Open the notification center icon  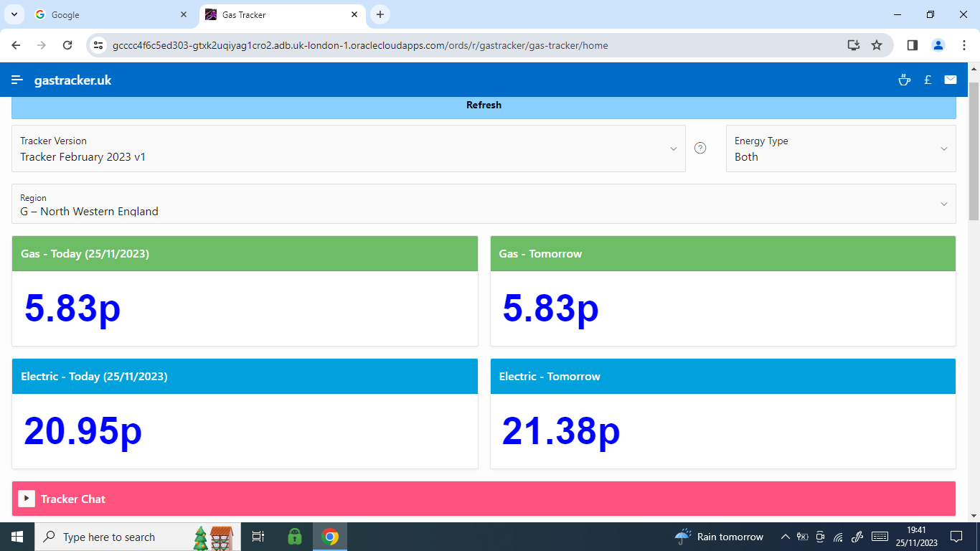(956, 537)
